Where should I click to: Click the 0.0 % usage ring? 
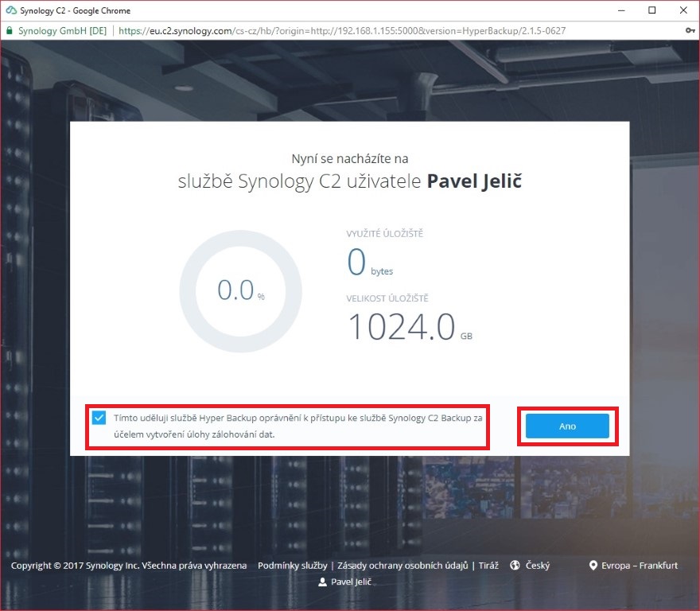coord(240,291)
